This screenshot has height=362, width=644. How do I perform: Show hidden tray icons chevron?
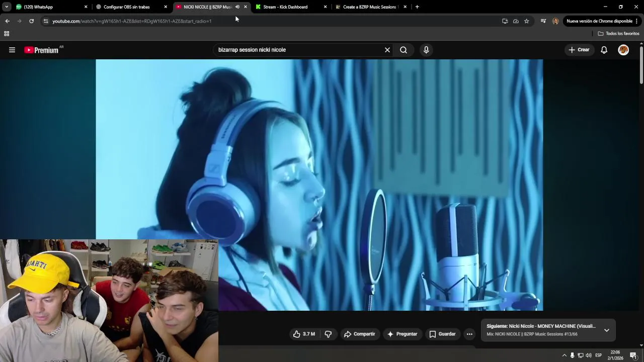click(x=564, y=355)
